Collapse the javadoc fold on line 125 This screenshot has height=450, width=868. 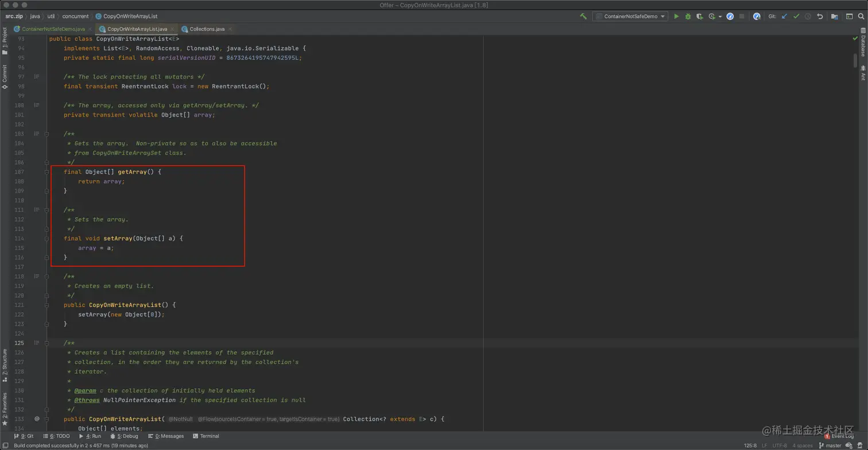tap(47, 343)
